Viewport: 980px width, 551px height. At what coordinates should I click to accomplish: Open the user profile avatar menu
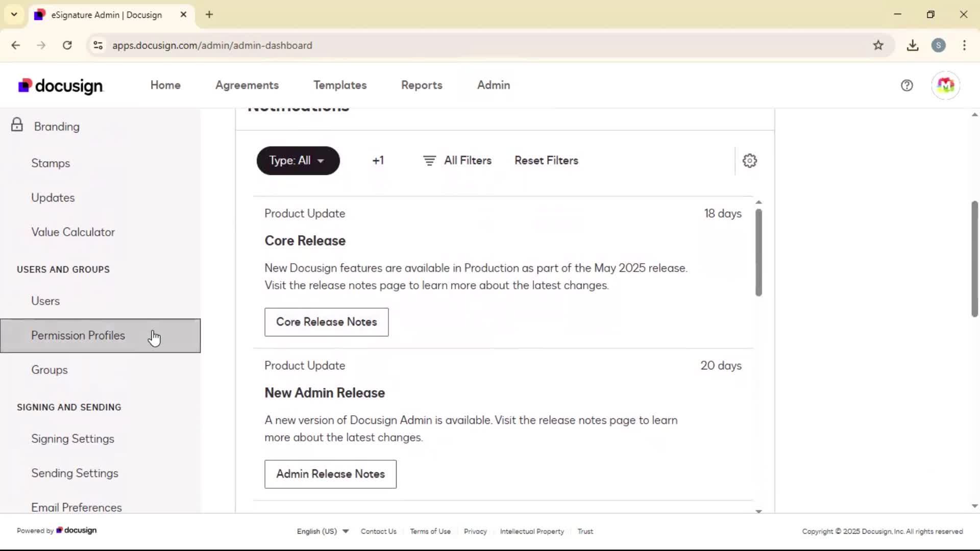[x=945, y=86]
